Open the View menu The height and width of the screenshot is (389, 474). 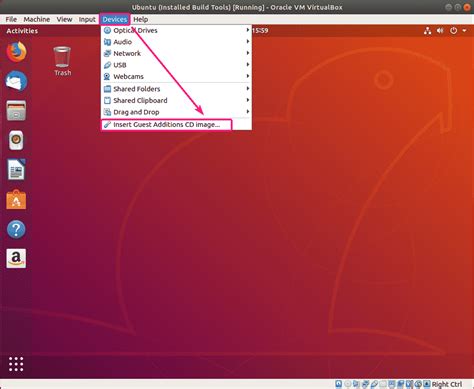point(64,19)
